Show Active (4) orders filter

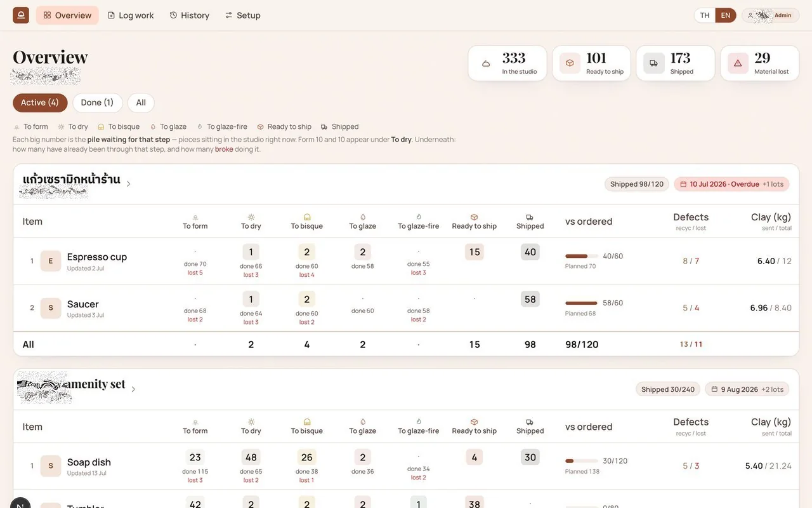pyautogui.click(x=40, y=103)
